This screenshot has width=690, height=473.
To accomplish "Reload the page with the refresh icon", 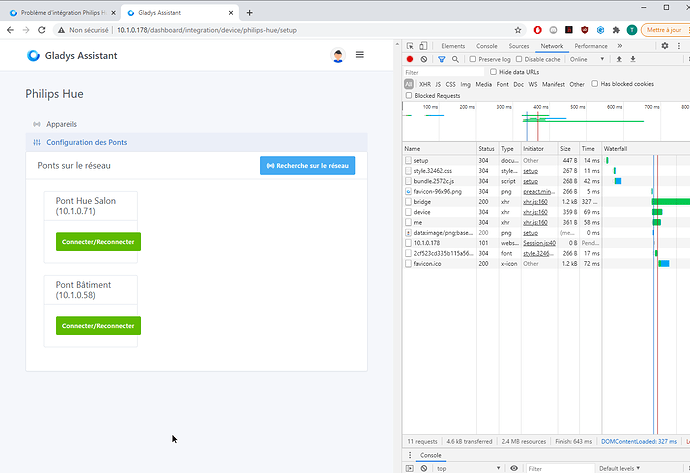I will [42, 30].
